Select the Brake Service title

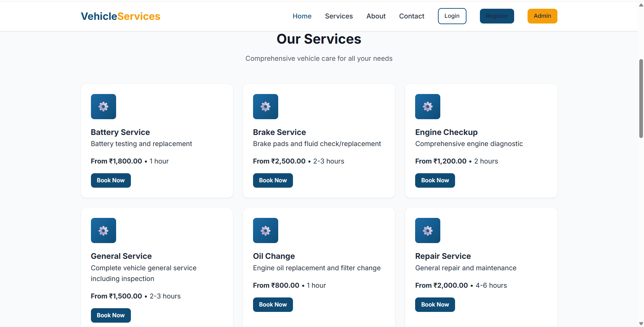click(x=279, y=132)
